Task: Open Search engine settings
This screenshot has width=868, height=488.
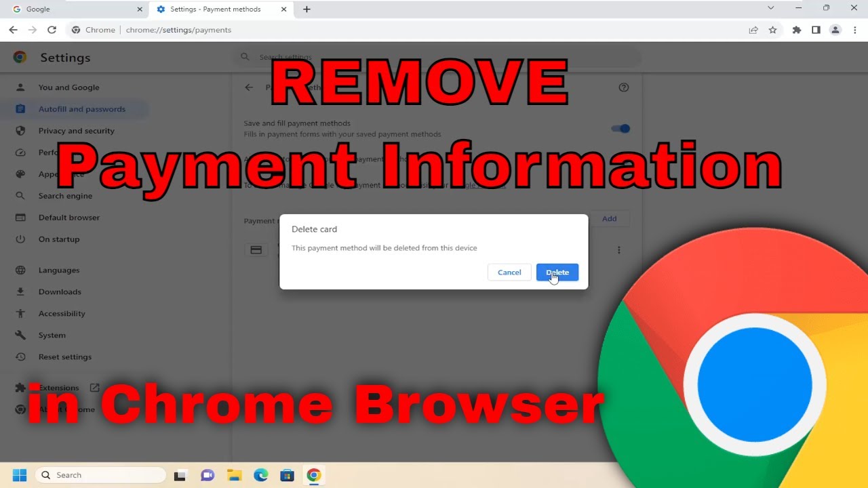Action: pos(65,196)
